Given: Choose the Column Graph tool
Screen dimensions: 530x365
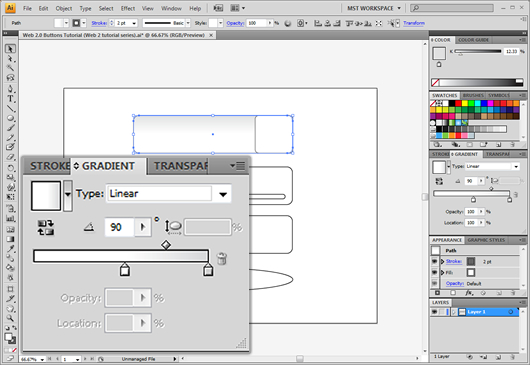Looking at the screenshot, I should [x=10, y=218].
